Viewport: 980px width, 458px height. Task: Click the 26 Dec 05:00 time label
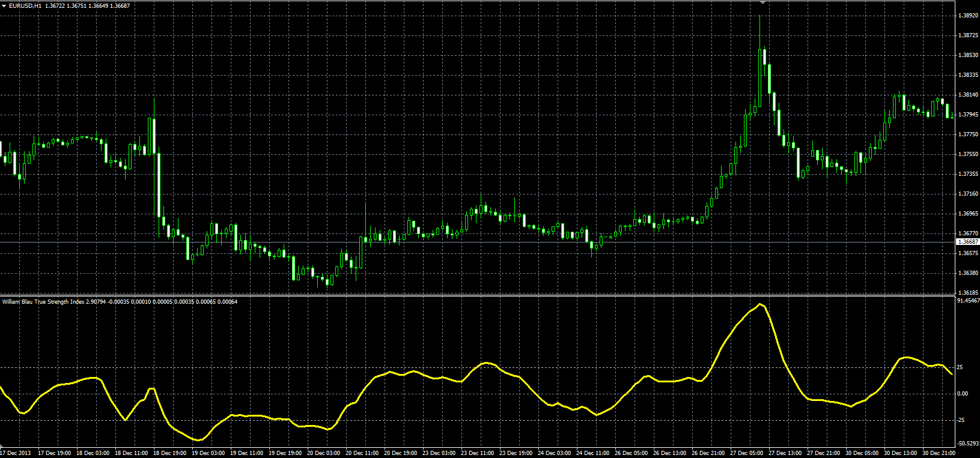coord(632,453)
